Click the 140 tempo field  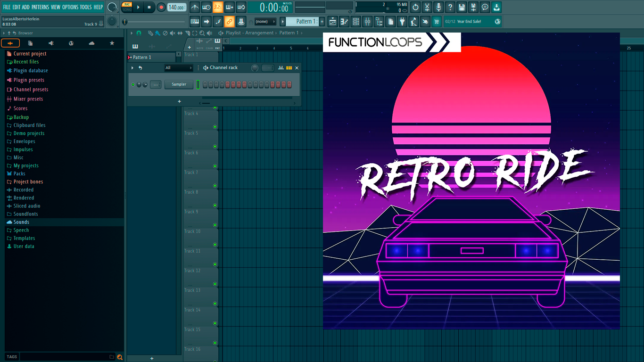tap(176, 8)
